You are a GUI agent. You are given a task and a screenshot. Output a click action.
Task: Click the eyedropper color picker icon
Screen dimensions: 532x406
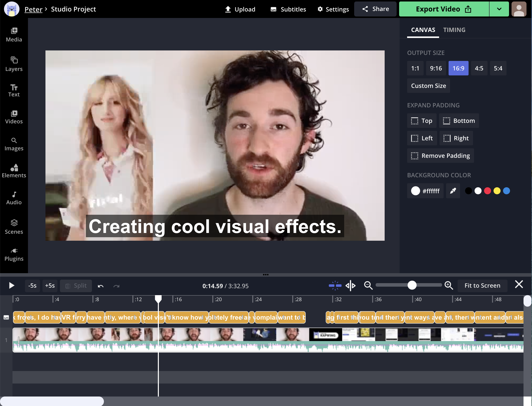pos(453,191)
